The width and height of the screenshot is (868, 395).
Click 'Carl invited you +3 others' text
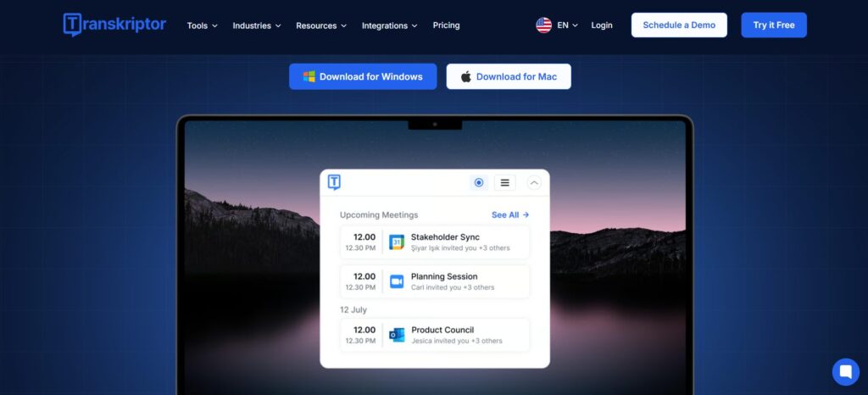pyautogui.click(x=453, y=287)
